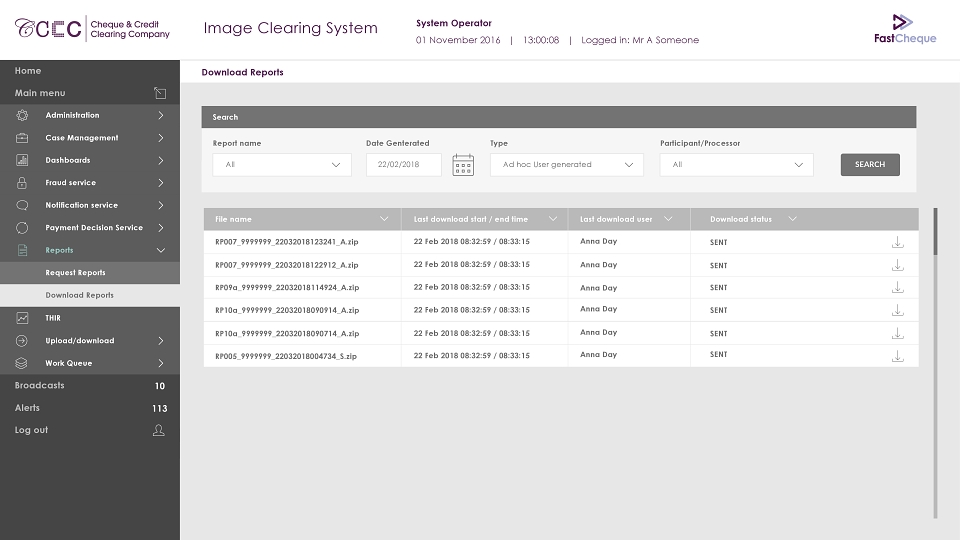Viewport: 960px width, 540px height.
Task: Click file name RP09a_9999999_22032018114924_A.zip
Action: coord(287,287)
